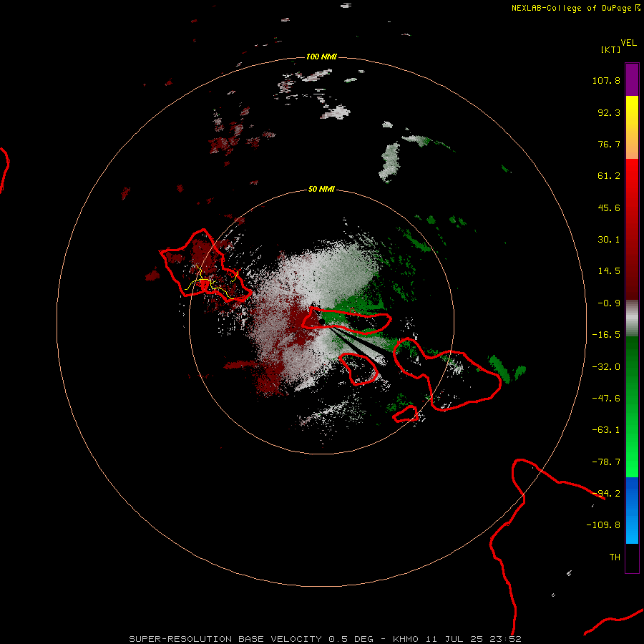Click the -47.6 legend value
This screenshot has height=644, width=644.
pyautogui.click(x=606, y=399)
